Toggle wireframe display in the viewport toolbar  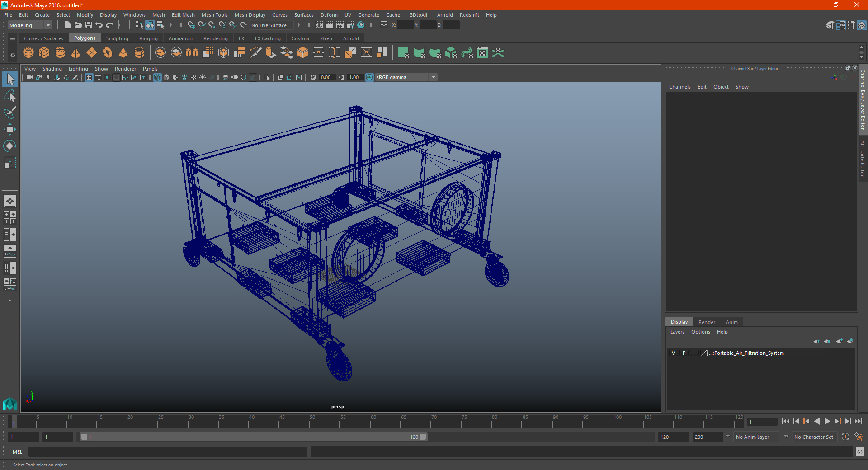point(157,77)
